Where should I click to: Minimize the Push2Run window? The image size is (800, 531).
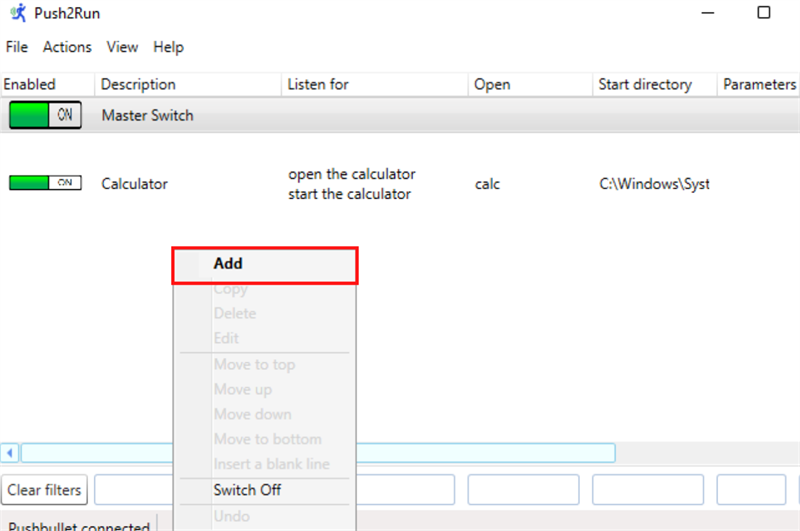pyautogui.click(x=708, y=13)
